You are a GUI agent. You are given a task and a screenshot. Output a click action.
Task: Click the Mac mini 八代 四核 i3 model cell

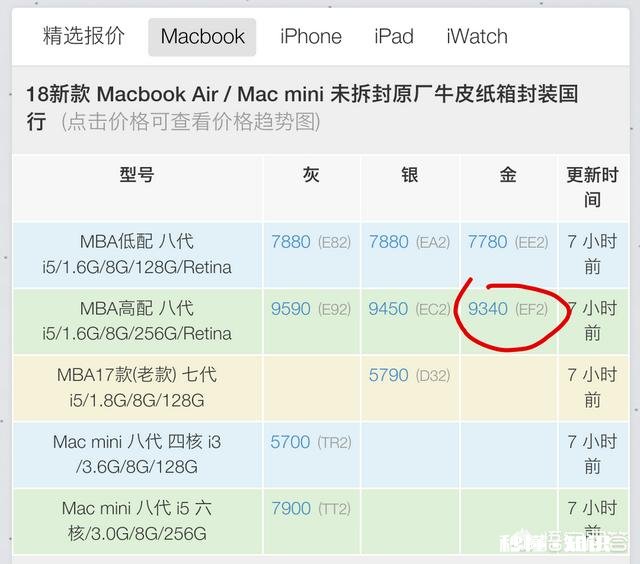click(x=137, y=454)
